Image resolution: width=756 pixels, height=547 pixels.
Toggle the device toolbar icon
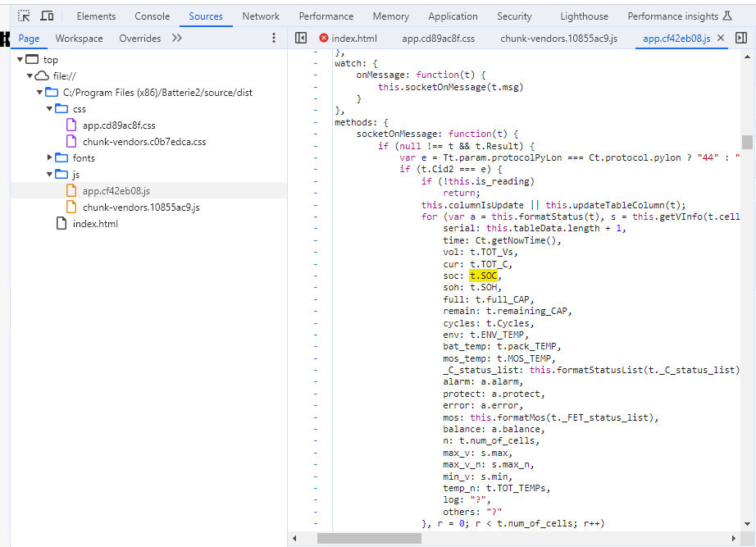point(47,16)
